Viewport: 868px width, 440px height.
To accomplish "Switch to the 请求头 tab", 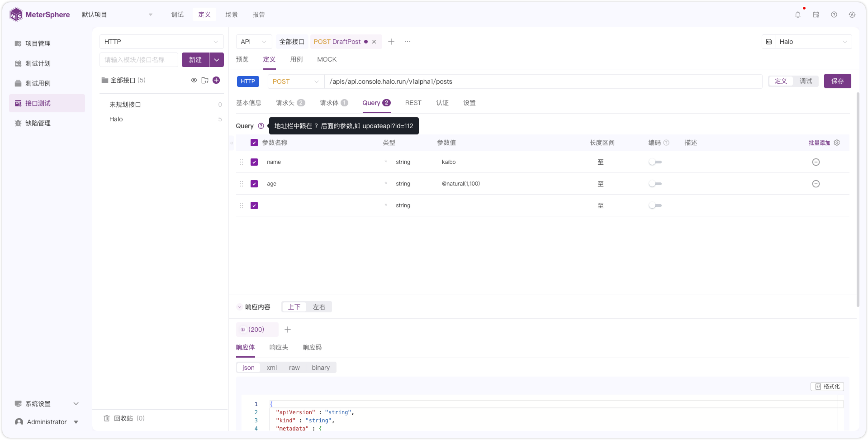I will coord(290,103).
